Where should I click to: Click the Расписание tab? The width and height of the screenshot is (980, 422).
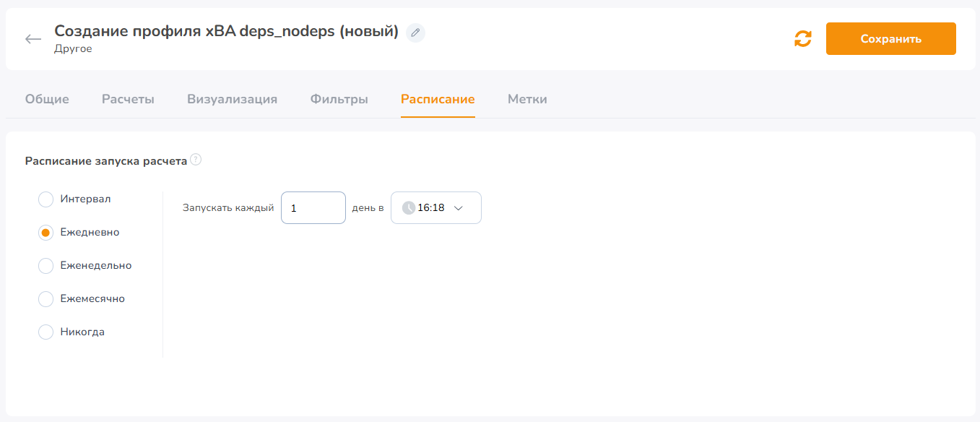(438, 100)
